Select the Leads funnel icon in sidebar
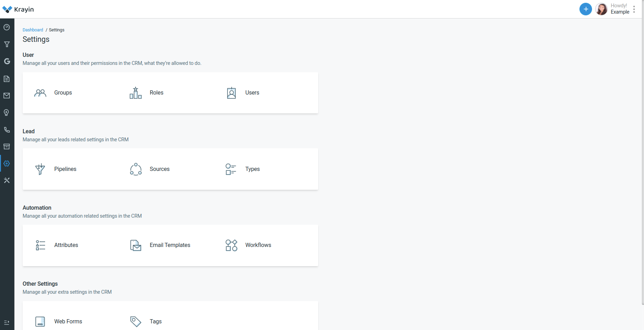 click(7, 44)
